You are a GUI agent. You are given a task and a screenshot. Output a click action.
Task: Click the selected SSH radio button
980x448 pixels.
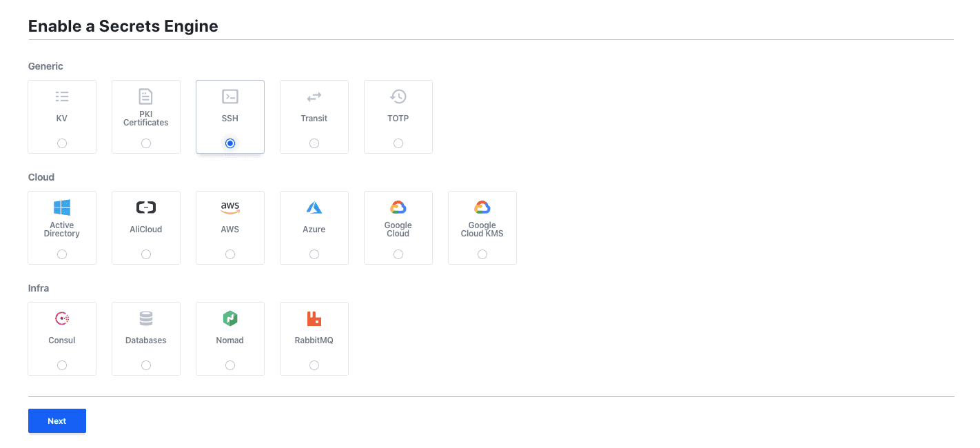click(x=230, y=143)
